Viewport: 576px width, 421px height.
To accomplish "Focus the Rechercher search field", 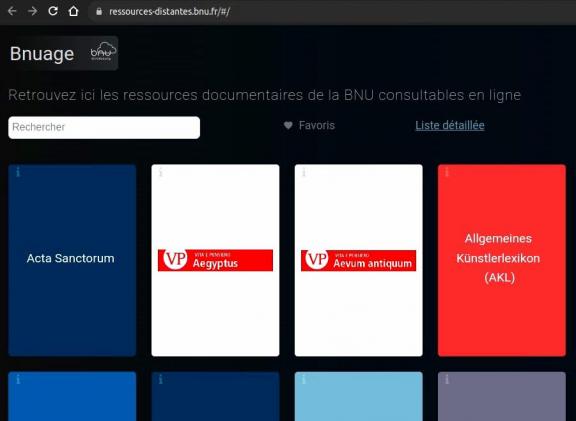I will (x=104, y=127).
